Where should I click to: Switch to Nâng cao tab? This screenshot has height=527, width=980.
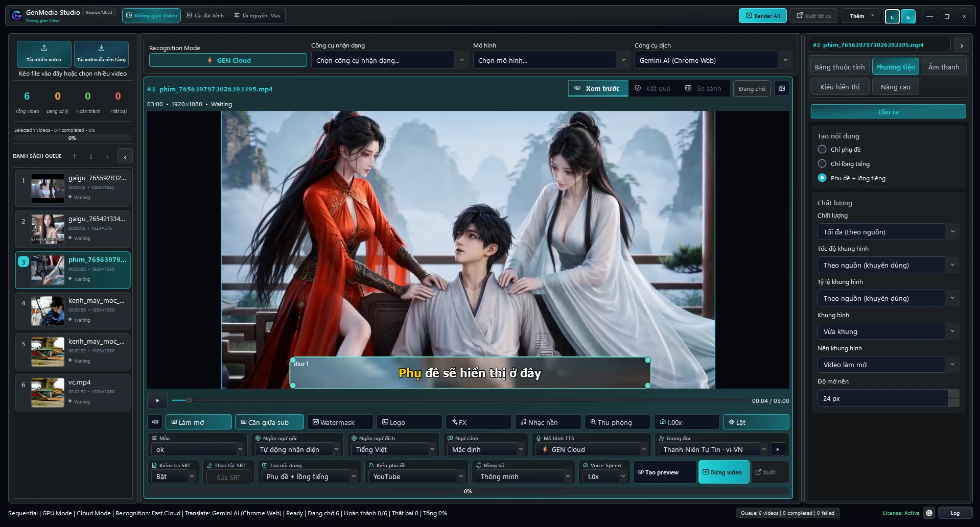(x=895, y=87)
